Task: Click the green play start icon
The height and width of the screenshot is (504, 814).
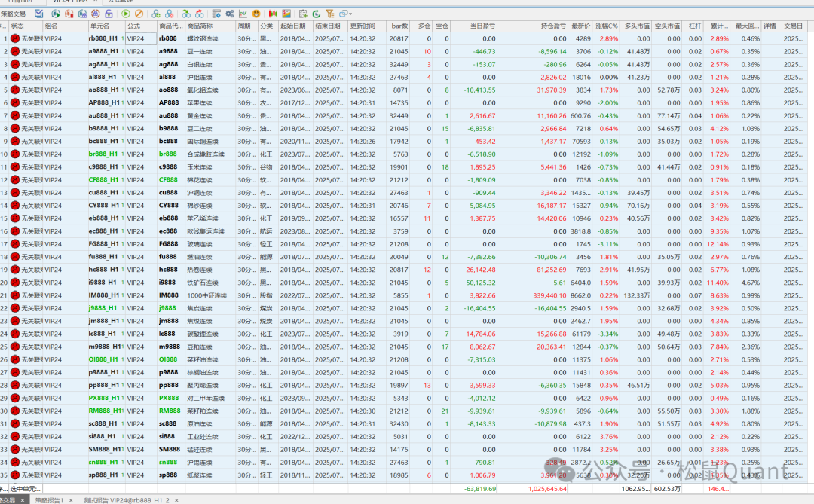Action: coord(126,14)
